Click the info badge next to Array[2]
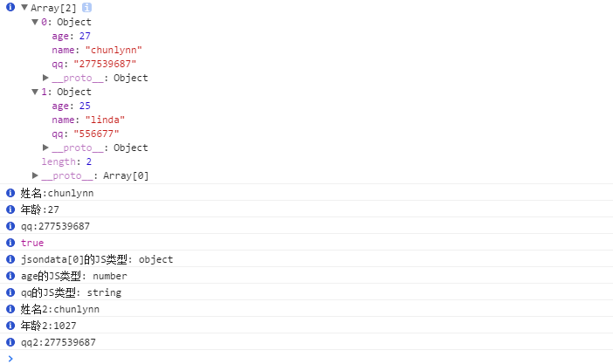The width and height of the screenshot is (613, 364). tap(86, 8)
